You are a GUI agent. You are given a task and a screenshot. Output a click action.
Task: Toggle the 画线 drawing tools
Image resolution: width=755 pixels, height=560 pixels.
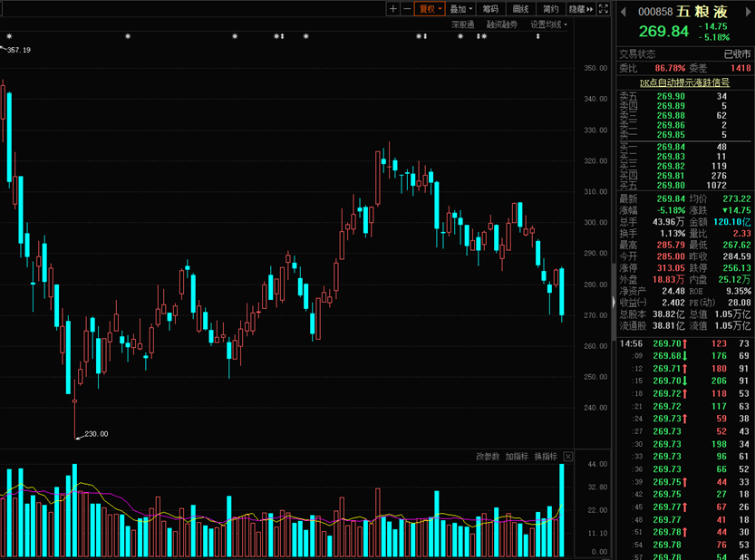click(520, 9)
